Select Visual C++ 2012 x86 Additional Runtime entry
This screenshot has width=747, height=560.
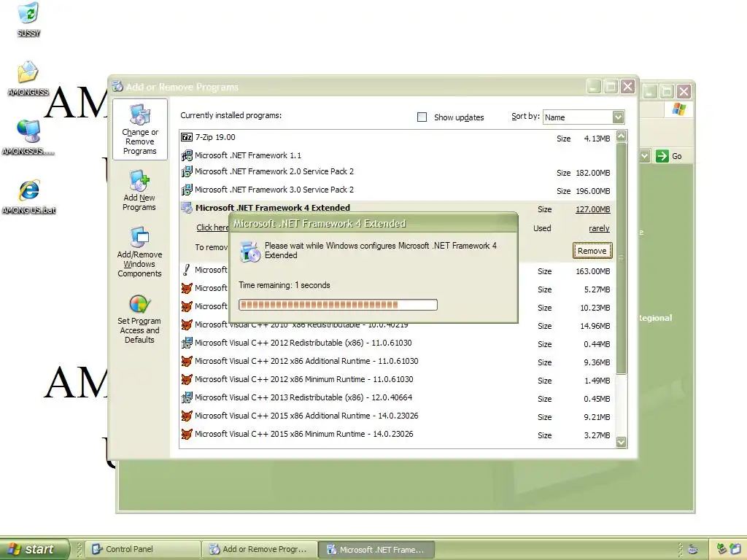[398, 362]
